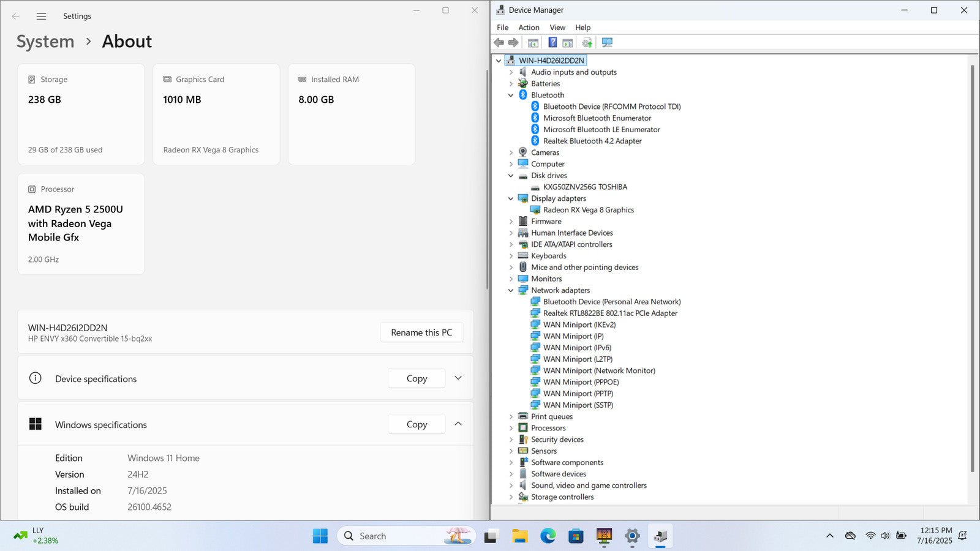The image size is (980, 551).
Task: Click the info icon beside Device specifications
Action: tap(36, 378)
